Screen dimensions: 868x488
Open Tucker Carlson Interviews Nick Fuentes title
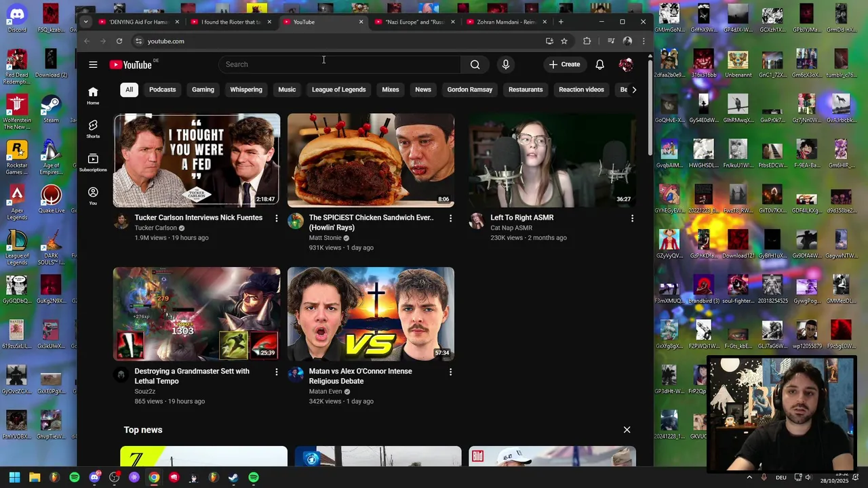pos(198,218)
